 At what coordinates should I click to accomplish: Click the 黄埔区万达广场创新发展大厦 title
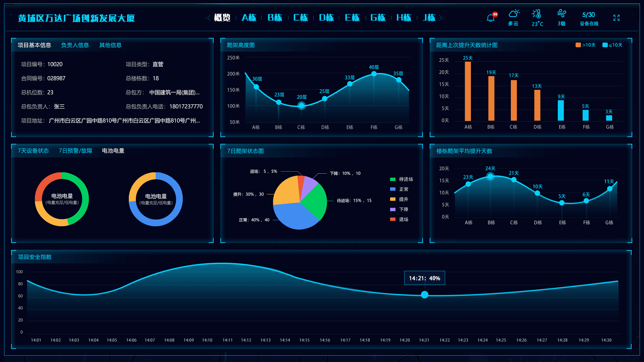pyautogui.click(x=76, y=18)
